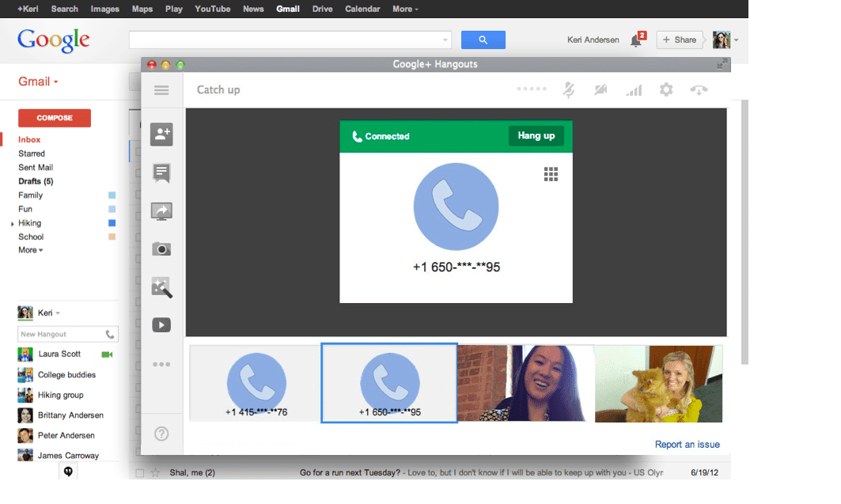This screenshot has height=504, width=841.
Task: Click the School label color swatch
Action: coord(112,237)
